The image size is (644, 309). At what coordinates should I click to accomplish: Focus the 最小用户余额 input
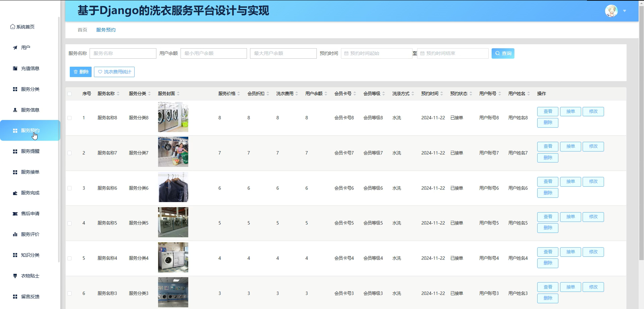coord(214,54)
